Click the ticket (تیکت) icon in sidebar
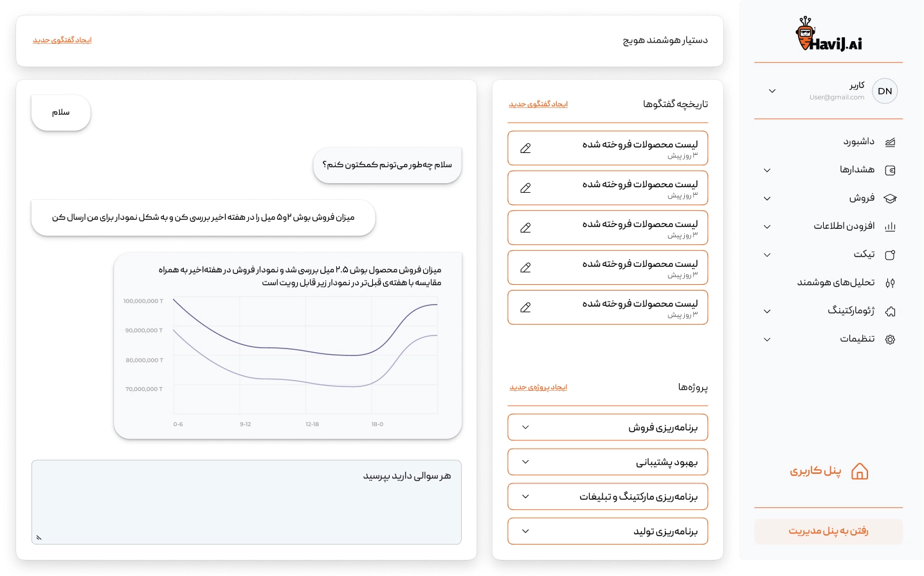Screen dimensions: 924x576 890,255
